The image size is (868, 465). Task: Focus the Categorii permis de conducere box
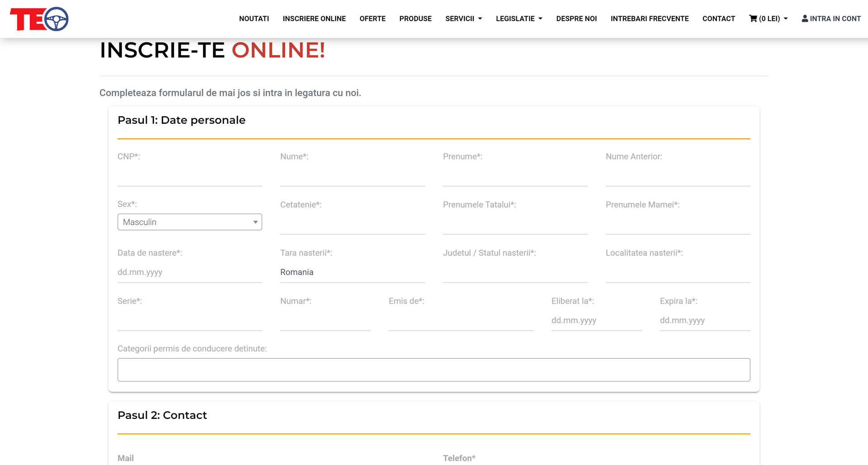pyautogui.click(x=434, y=370)
